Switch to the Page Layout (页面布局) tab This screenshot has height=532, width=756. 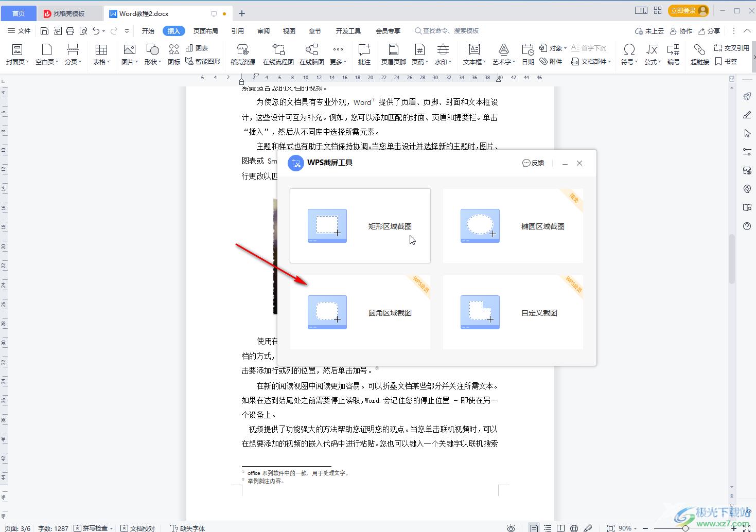pos(206,31)
